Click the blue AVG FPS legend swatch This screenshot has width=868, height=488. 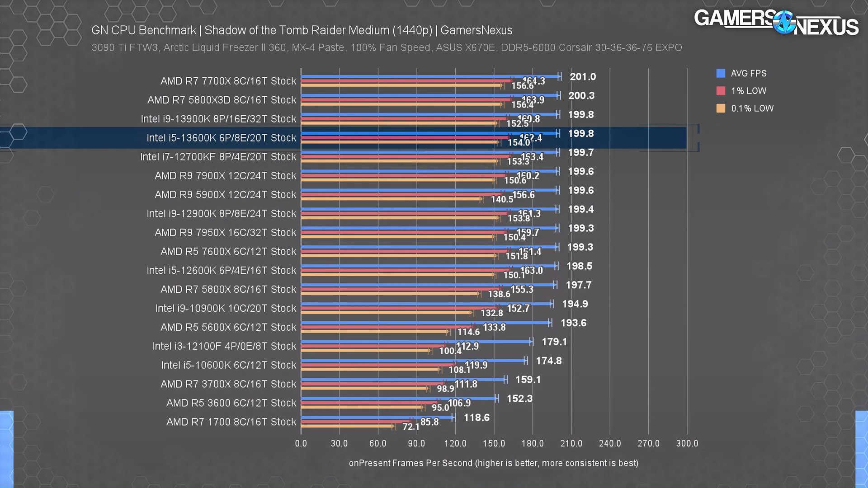721,73
